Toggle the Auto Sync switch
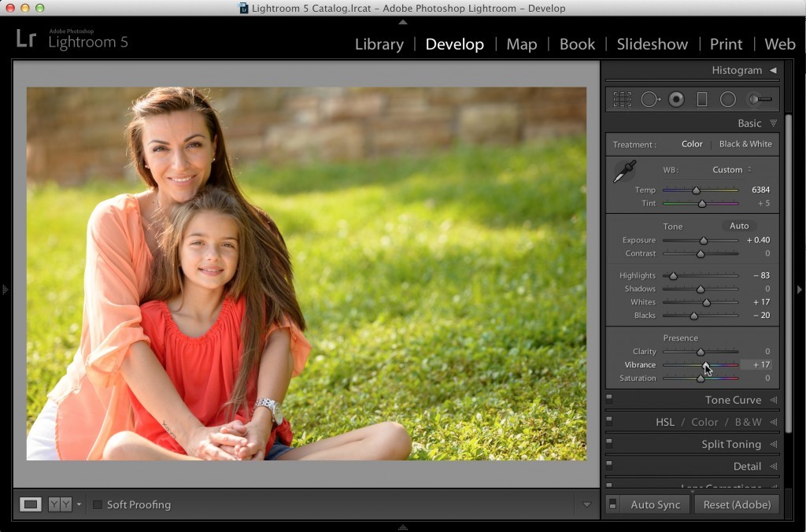The image size is (806, 532). (612, 504)
